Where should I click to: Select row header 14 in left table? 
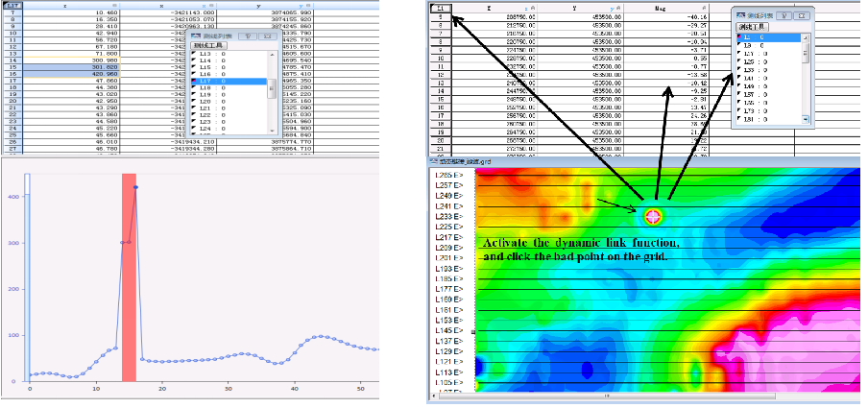point(12,60)
